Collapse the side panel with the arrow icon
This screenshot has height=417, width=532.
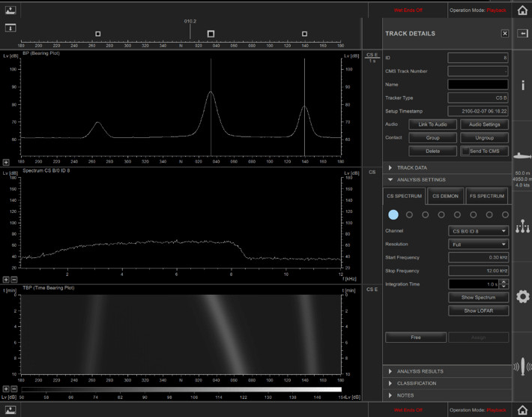[522, 33]
